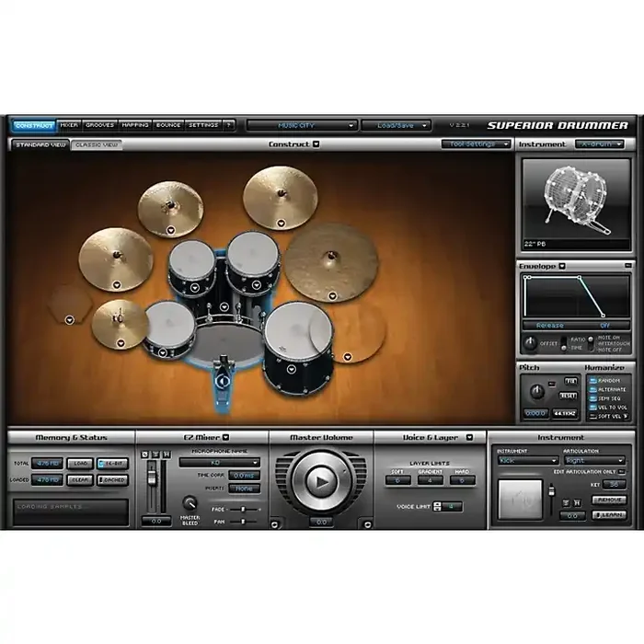Click the Learn key button

click(609, 514)
